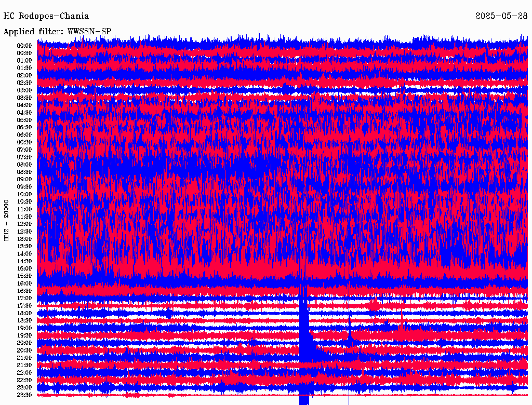
Task: Select the 14:30 time row label
Action: tap(24, 261)
